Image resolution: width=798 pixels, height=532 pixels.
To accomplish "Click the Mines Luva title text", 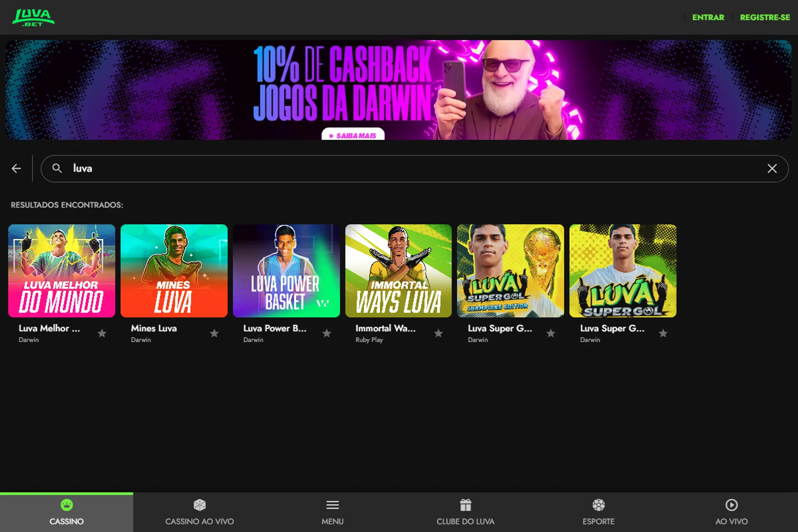I will point(154,328).
